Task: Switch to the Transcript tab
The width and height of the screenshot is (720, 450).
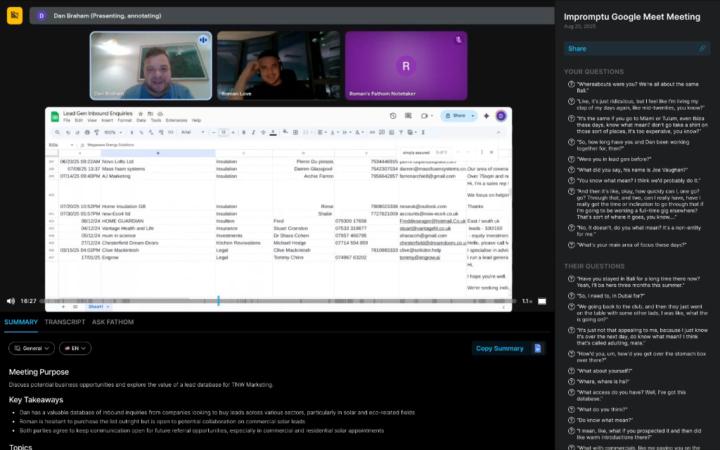Action: point(65,322)
